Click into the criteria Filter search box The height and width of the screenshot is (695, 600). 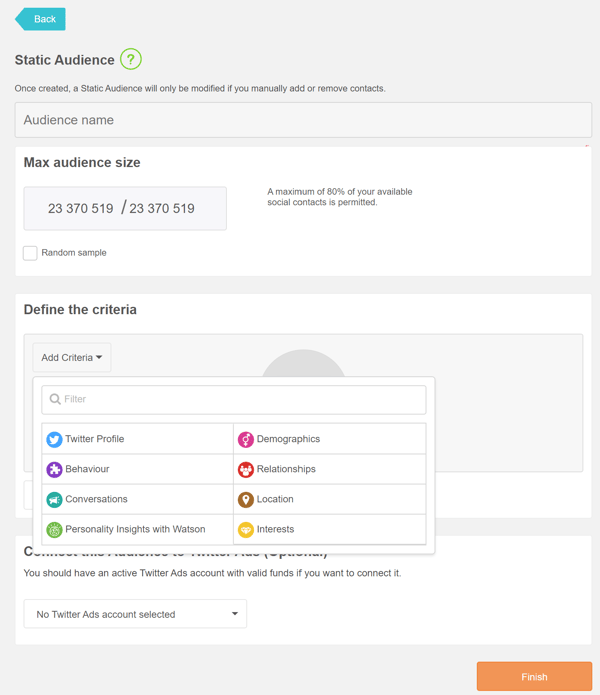coord(234,400)
